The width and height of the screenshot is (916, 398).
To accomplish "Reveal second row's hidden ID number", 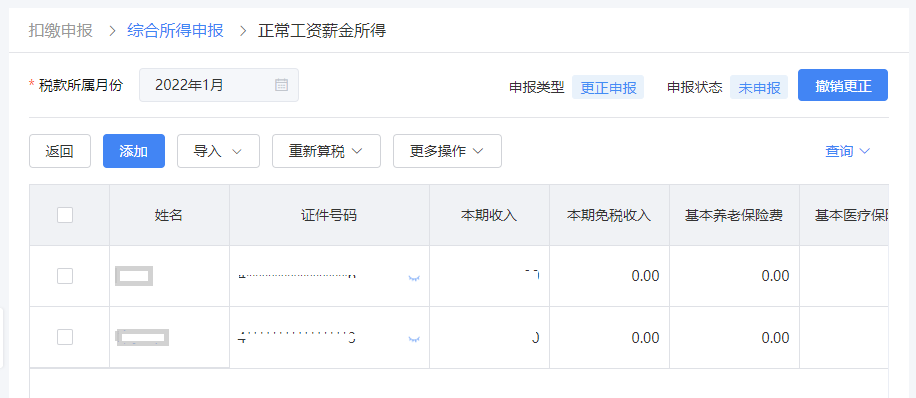I will (x=414, y=339).
